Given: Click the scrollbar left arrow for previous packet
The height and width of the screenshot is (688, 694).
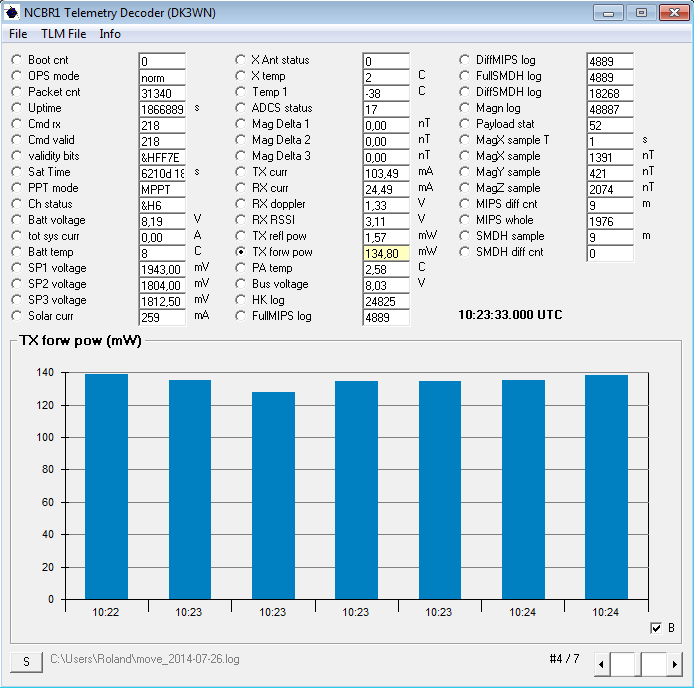Looking at the screenshot, I should pyautogui.click(x=602, y=663).
